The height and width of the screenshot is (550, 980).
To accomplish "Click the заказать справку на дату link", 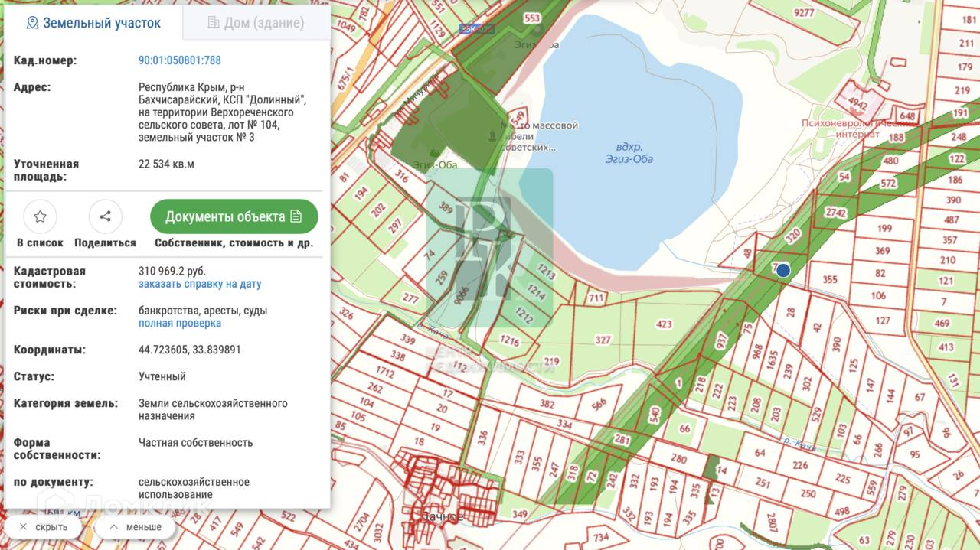I will pos(200,284).
